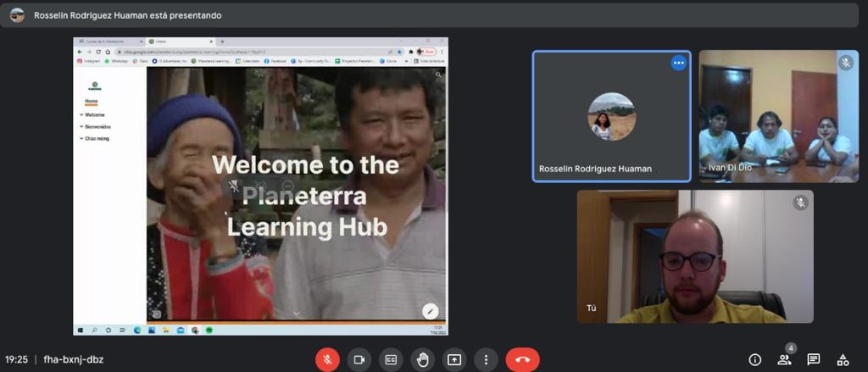Open the Home link in shared site sidebar
The image size is (868, 372).
pyautogui.click(x=92, y=101)
